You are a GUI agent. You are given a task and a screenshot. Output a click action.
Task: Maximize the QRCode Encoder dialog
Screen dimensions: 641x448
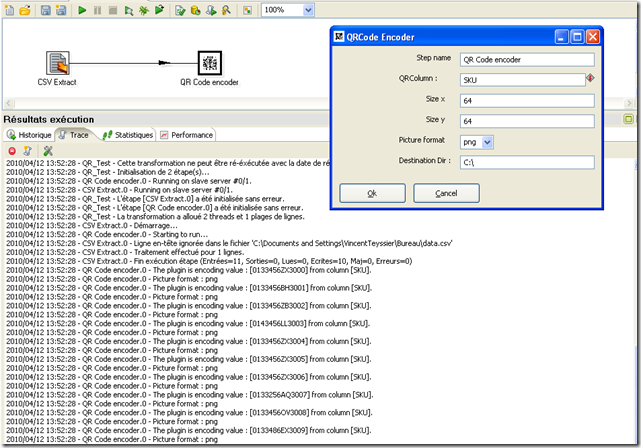point(577,37)
